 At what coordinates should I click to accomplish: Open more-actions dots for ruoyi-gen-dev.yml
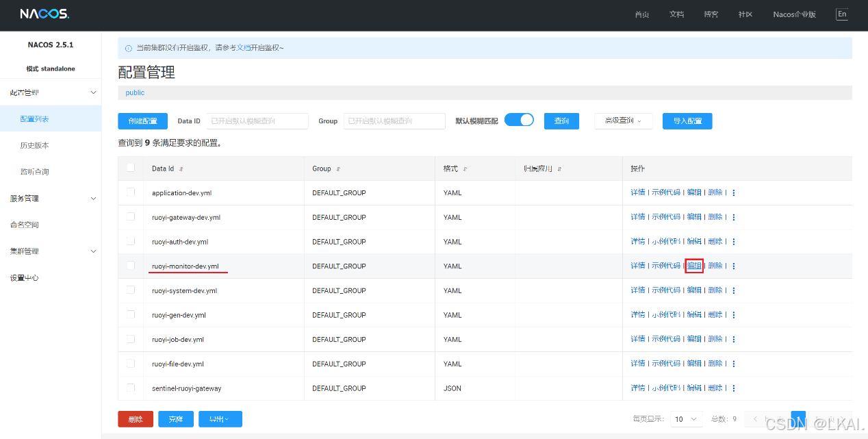point(734,315)
